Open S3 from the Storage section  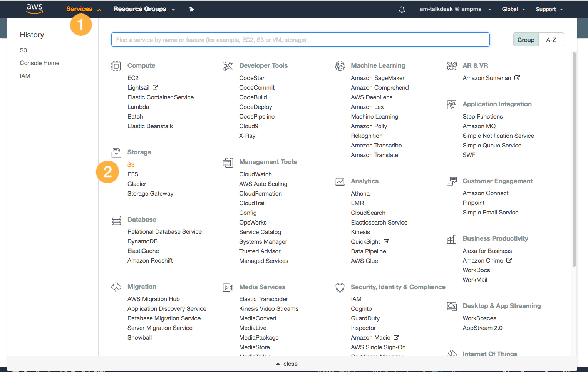point(131,164)
